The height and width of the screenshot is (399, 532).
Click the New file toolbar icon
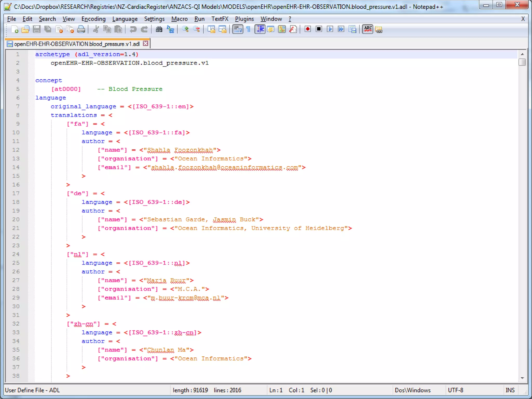click(x=15, y=29)
